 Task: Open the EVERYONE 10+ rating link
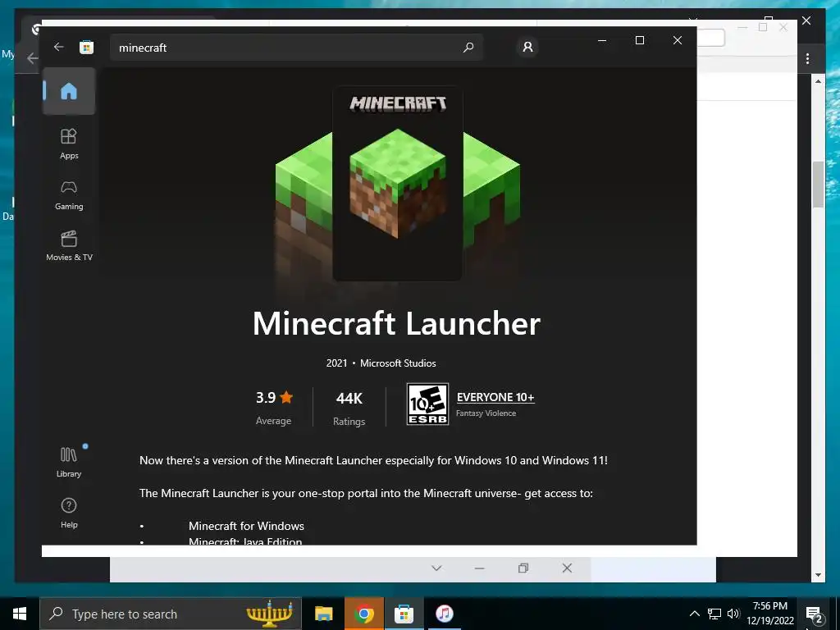pyautogui.click(x=495, y=397)
